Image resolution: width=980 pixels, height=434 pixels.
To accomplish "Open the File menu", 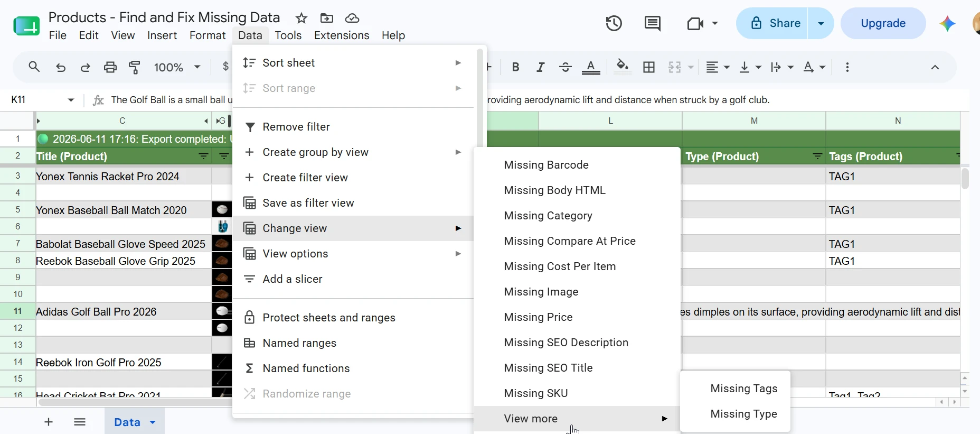I will pyautogui.click(x=58, y=35).
